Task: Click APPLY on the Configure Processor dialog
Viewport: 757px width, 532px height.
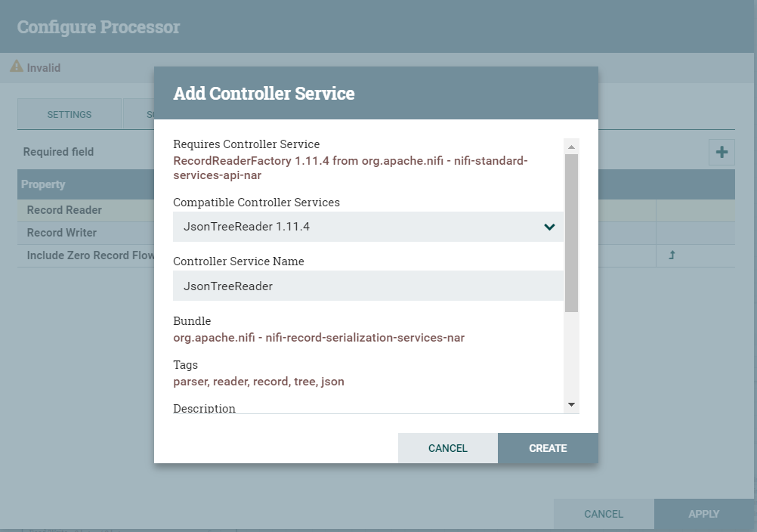Action: [703, 514]
